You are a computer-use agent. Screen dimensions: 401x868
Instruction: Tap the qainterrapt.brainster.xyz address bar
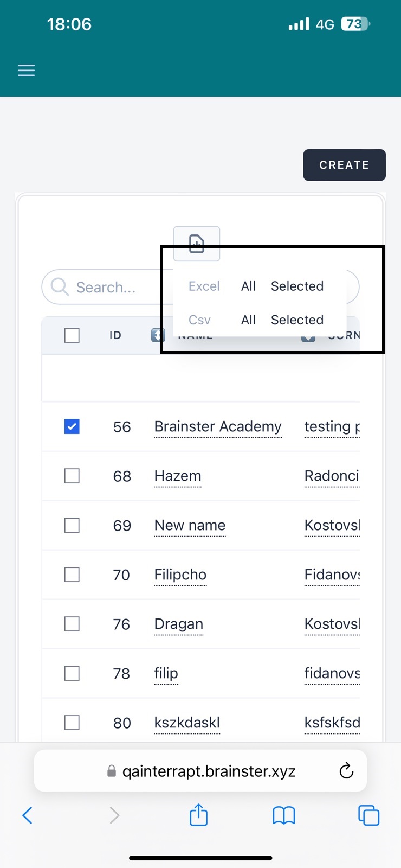[209, 771]
